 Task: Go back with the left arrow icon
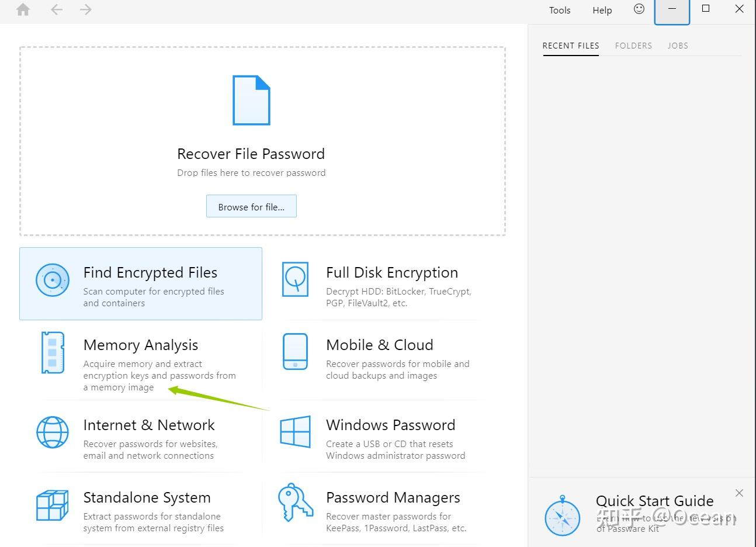pos(57,9)
